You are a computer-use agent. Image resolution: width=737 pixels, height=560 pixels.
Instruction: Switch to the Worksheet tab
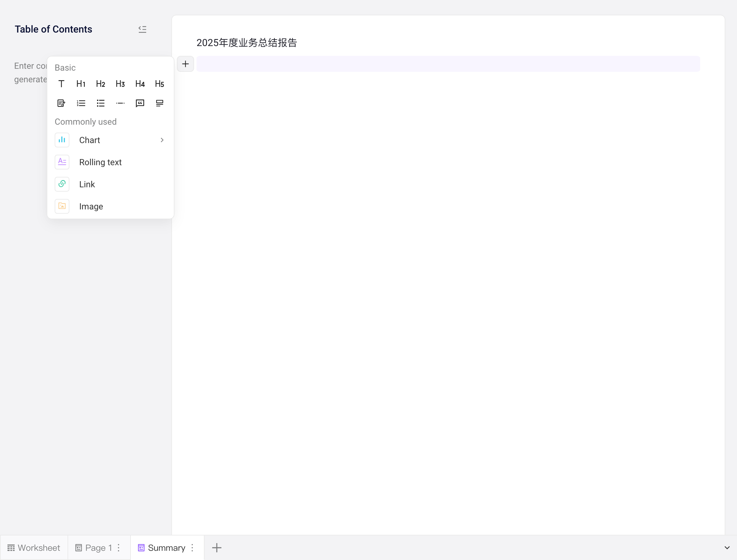34,548
